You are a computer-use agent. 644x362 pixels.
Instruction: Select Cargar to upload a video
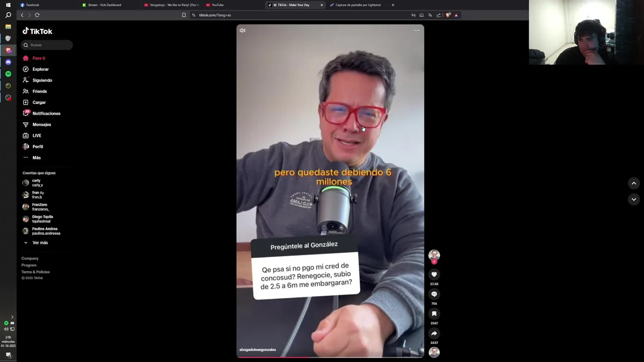click(x=34, y=103)
